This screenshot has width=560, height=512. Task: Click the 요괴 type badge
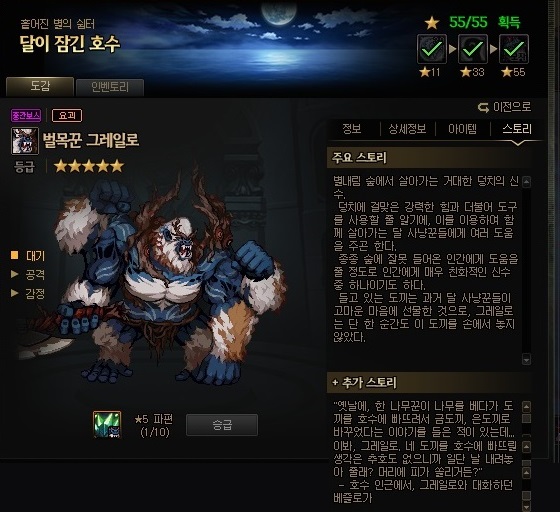67,115
